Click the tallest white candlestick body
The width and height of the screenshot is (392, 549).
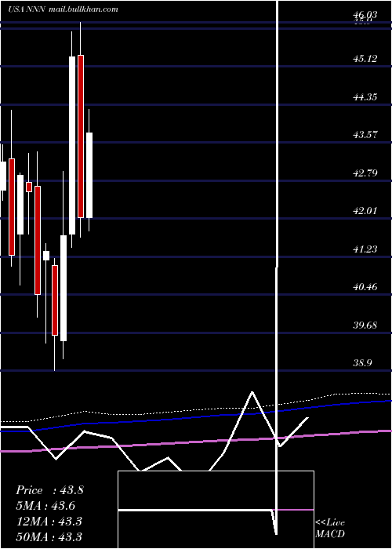click(x=72, y=145)
